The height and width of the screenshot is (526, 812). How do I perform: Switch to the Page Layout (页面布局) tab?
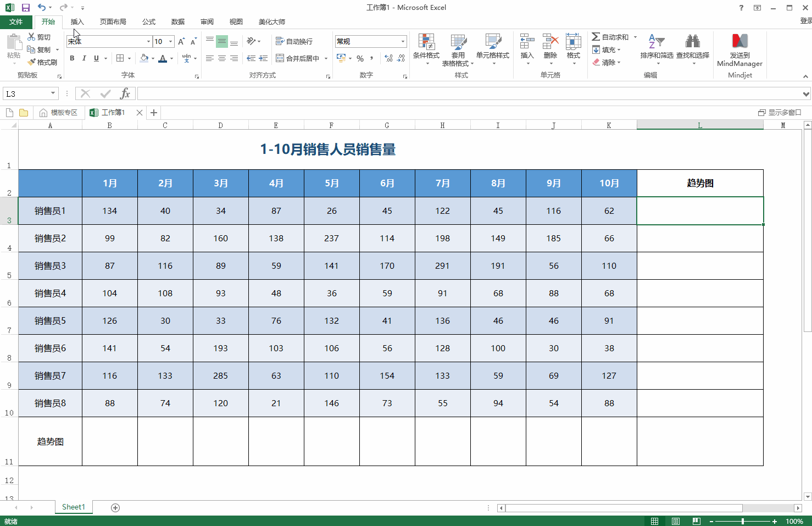point(113,21)
